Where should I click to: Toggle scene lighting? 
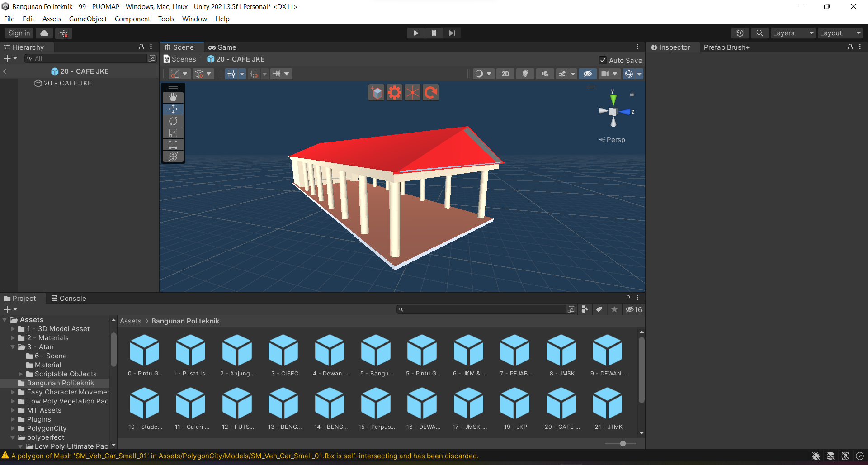(525, 74)
